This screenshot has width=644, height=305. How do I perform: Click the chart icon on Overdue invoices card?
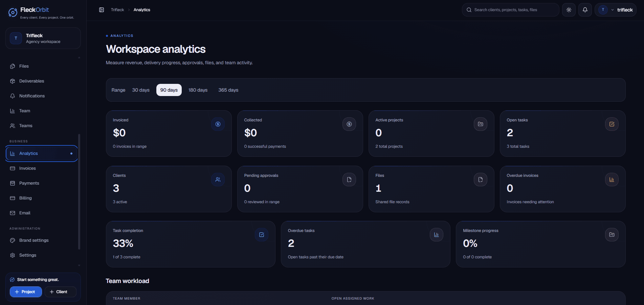(x=612, y=180)
